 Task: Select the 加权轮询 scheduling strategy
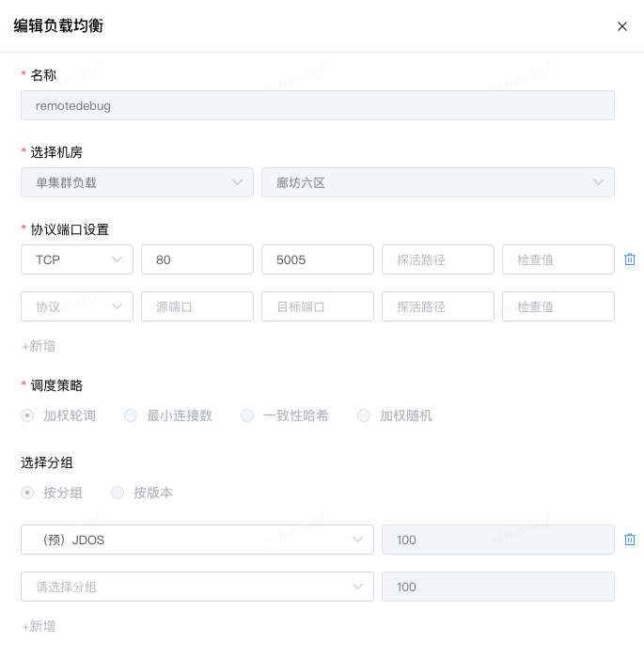point(28,415)
